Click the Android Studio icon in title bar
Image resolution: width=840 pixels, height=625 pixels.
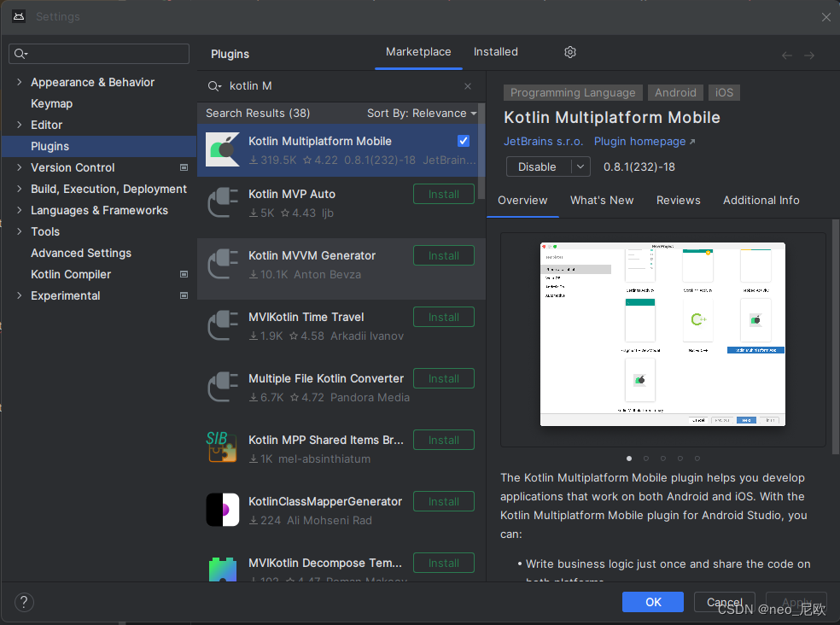coord(19,16)
